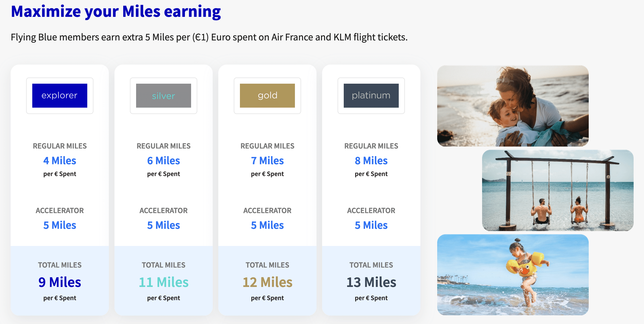Select the '12 Miles' gold total
The image size is (644, 324).
coord(267,282)
